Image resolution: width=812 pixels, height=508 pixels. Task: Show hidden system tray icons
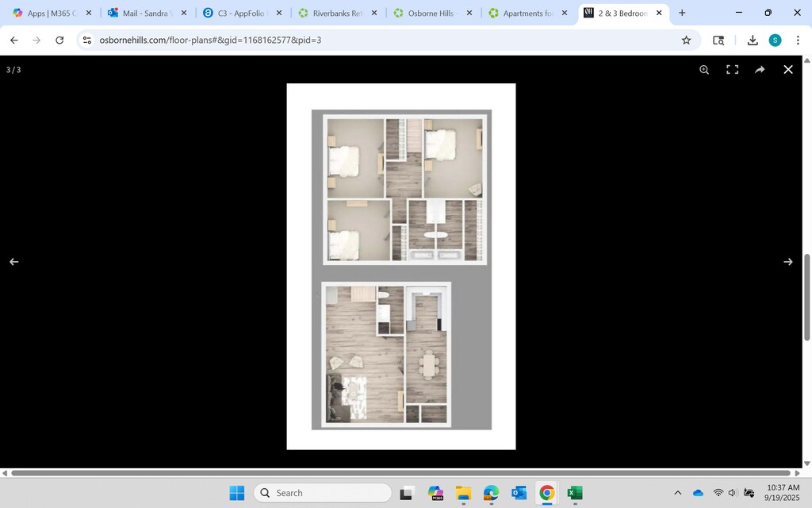point(677,493)
